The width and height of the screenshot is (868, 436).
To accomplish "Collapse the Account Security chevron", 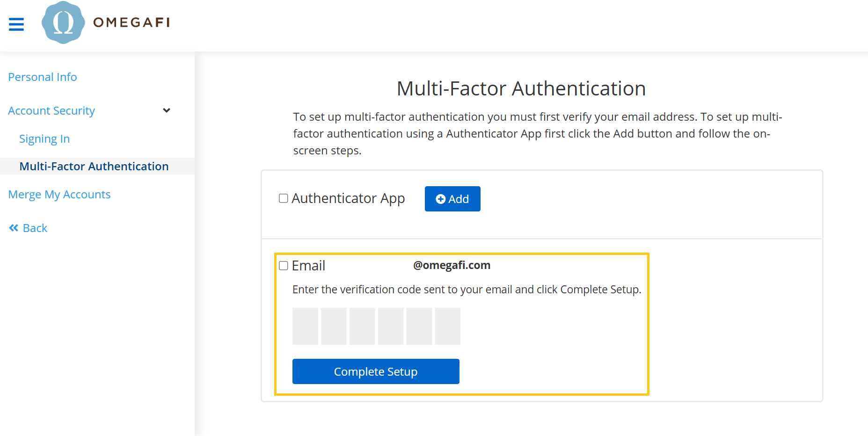I will [x=166, y=110].
